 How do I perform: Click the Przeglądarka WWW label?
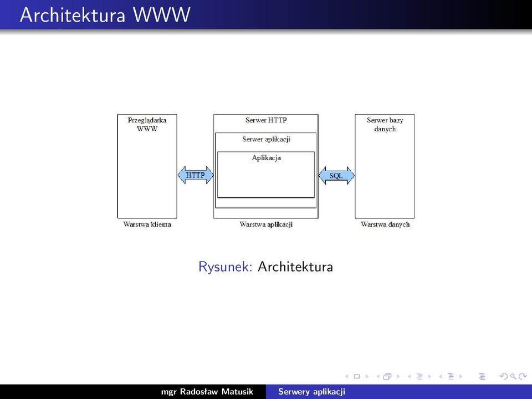pyautogui.click(x=147, y=124)
